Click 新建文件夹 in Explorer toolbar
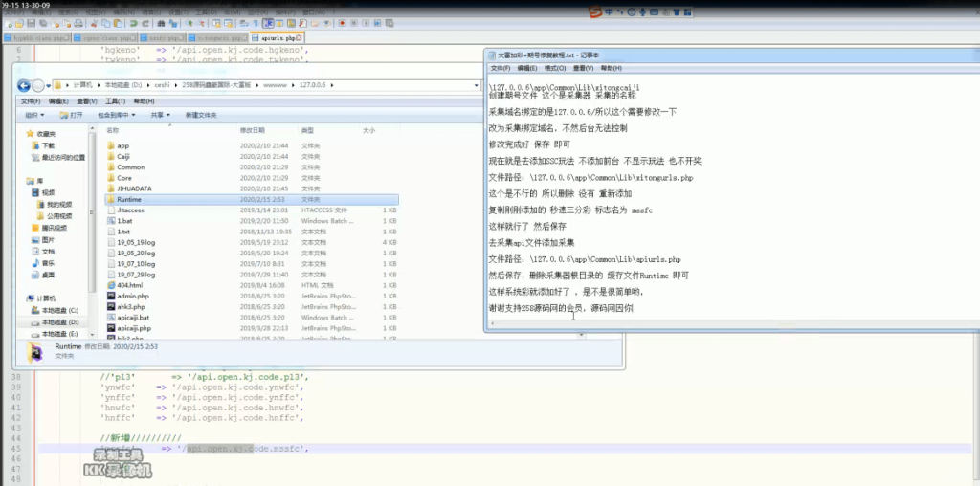The width and height of the screenshot is (980, 486). (x=201, y=115)
